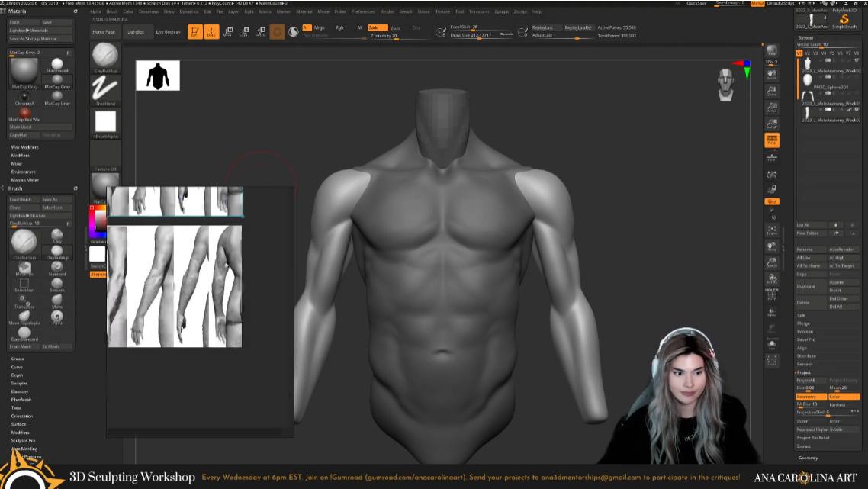Open the Document menu
This screenshot has width=868, height=489.
(149, 11)
